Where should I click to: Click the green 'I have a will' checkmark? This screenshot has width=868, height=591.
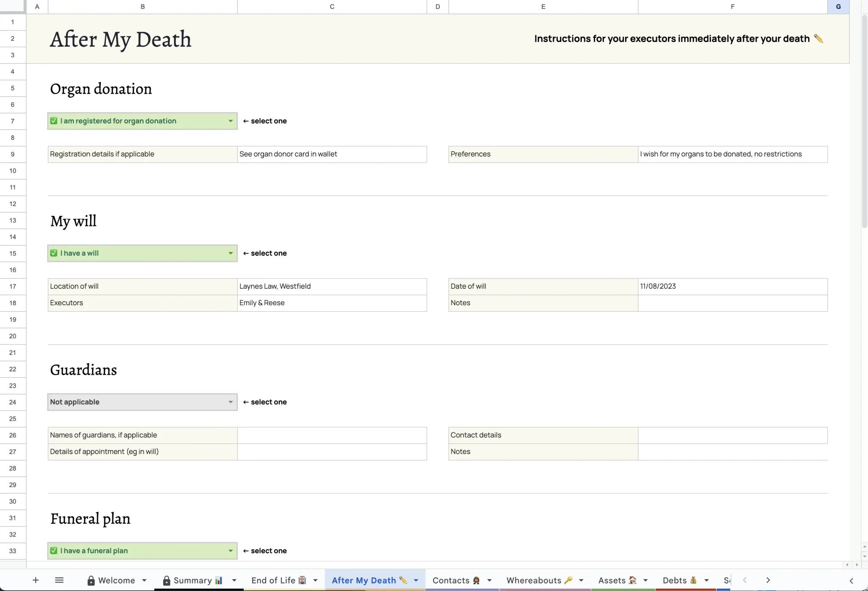pos(54,253)
